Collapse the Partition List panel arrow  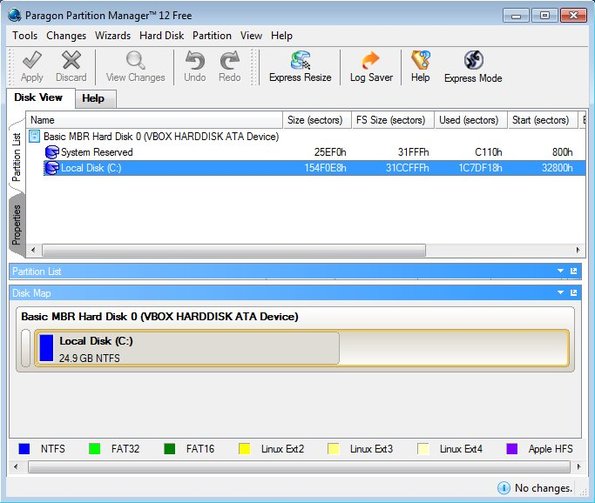[x=560, y=271]
